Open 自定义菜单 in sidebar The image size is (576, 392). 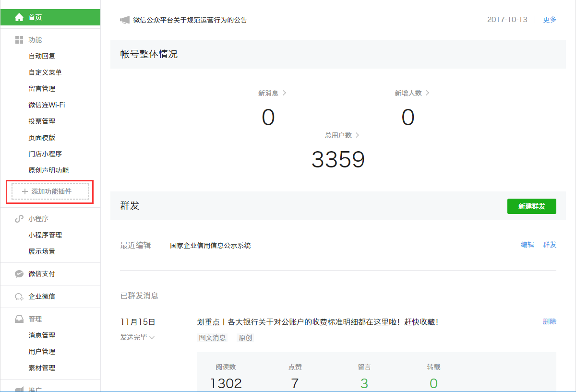(x=45, y=72)
